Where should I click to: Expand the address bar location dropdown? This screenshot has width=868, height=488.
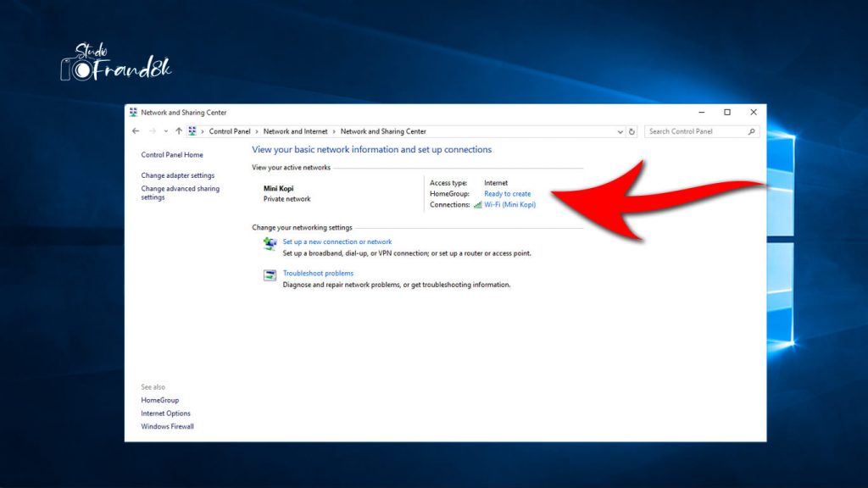point(618,131)
